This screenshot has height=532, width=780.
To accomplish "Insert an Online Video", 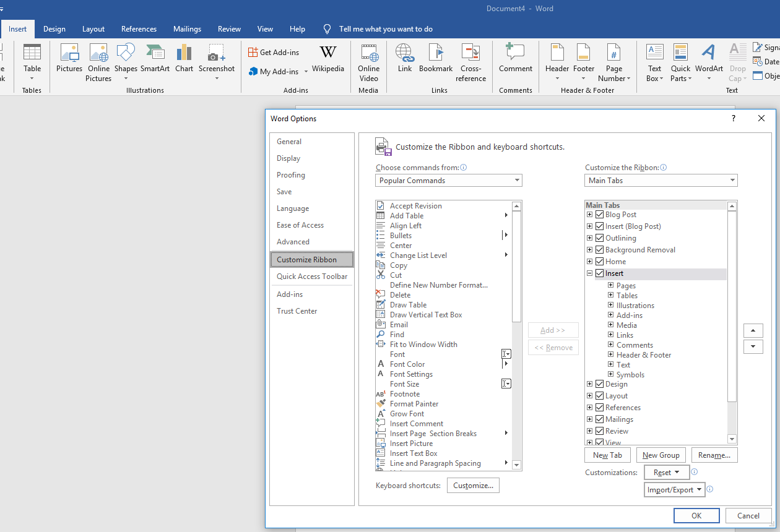I will 369,62.
